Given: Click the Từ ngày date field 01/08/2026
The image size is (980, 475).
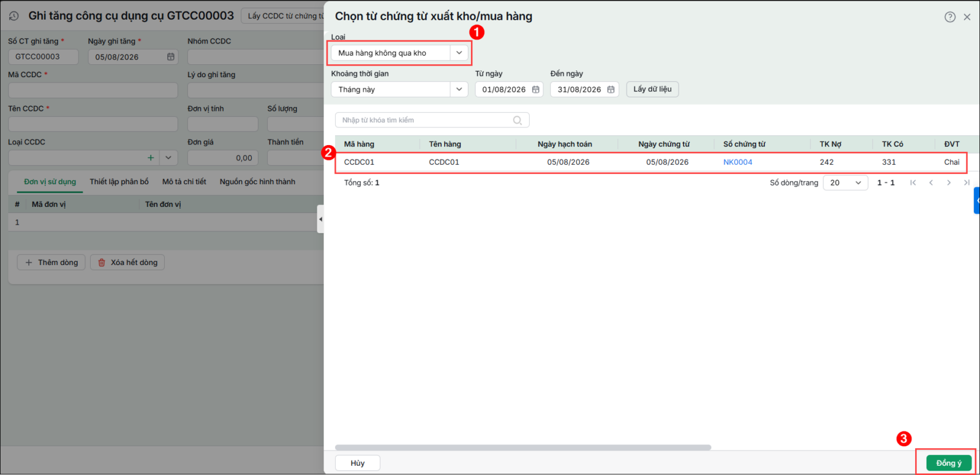Looking at the screenshot, I should [x=509, y=89].
